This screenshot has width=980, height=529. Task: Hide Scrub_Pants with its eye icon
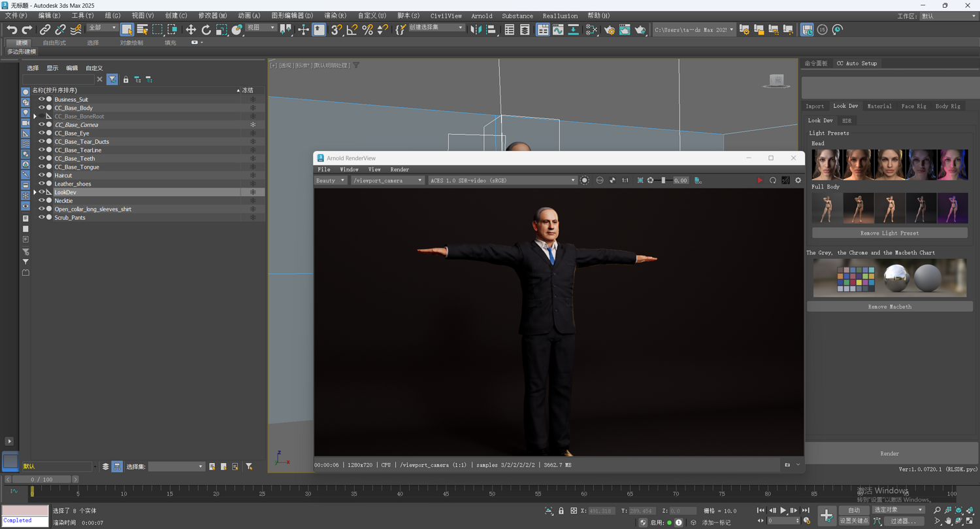41,218
